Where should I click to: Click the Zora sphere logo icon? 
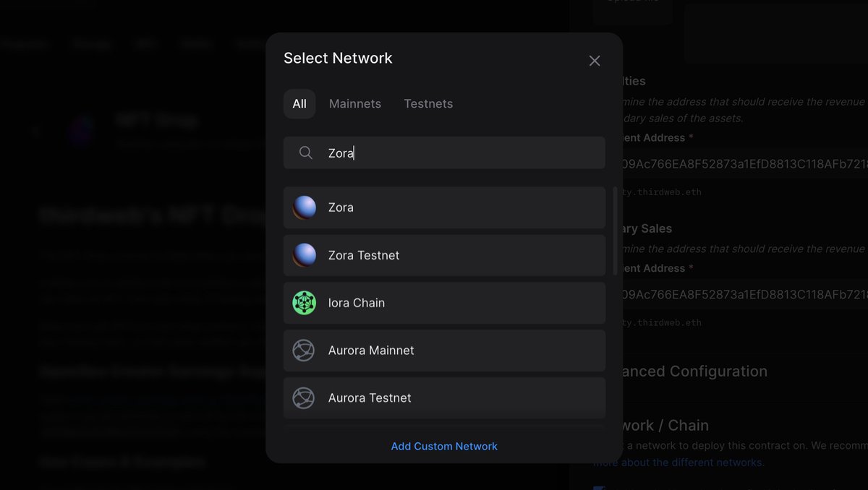305,207
